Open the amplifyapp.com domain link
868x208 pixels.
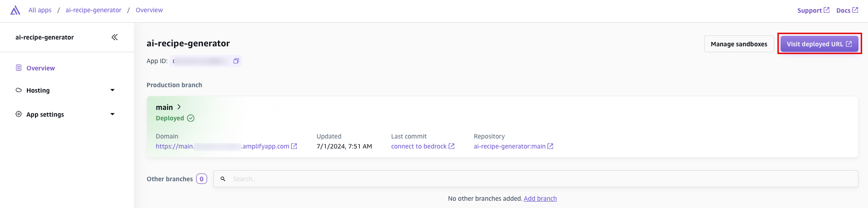click(223, 146)
